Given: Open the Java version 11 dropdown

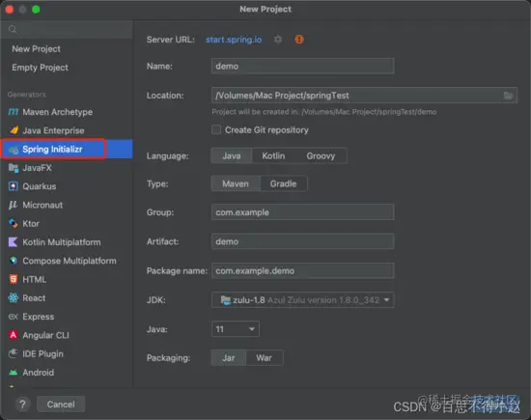Looking at the screenshot, I should coord(236,329).
